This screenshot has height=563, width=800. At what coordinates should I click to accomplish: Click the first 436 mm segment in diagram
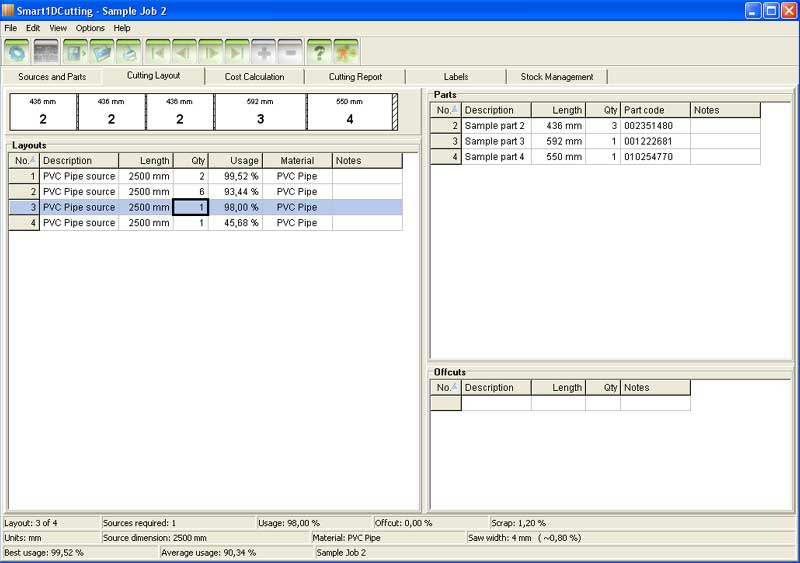click(x=43, y=112)
